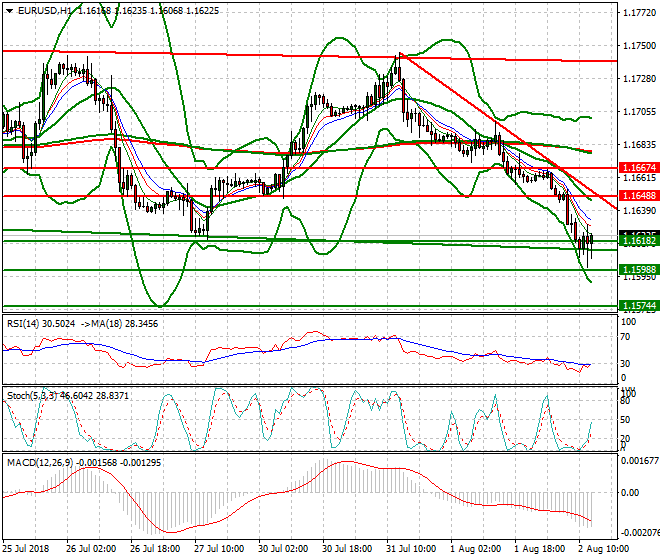Click the small triangle marker before EURUSD,H1
660x560 pixels.
click(5, 9)
